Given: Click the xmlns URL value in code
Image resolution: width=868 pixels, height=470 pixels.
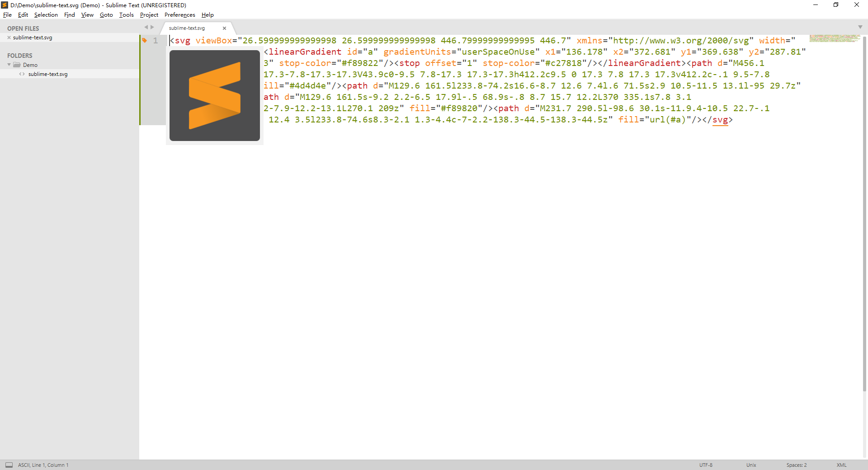Looking at the screenshot, I should 681,41.
